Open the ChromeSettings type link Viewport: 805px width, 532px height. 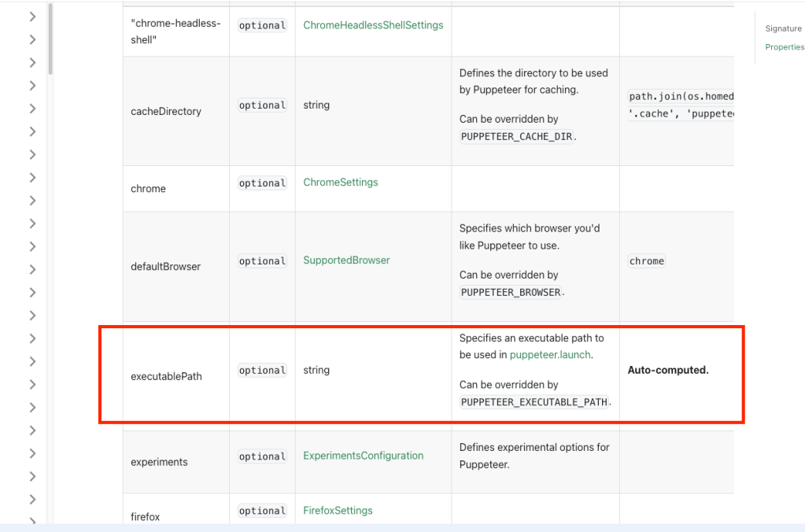pyautogui.click(x=340, y=183)
